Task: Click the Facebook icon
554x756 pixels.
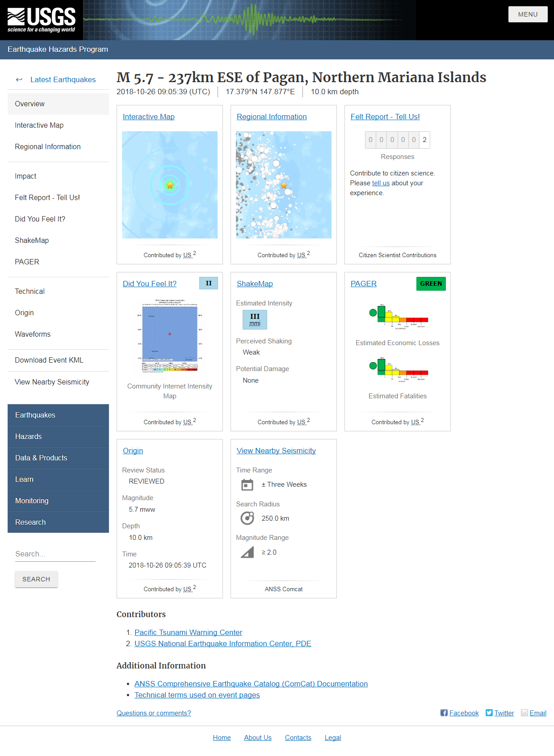Action: click(x=444, y=713)
